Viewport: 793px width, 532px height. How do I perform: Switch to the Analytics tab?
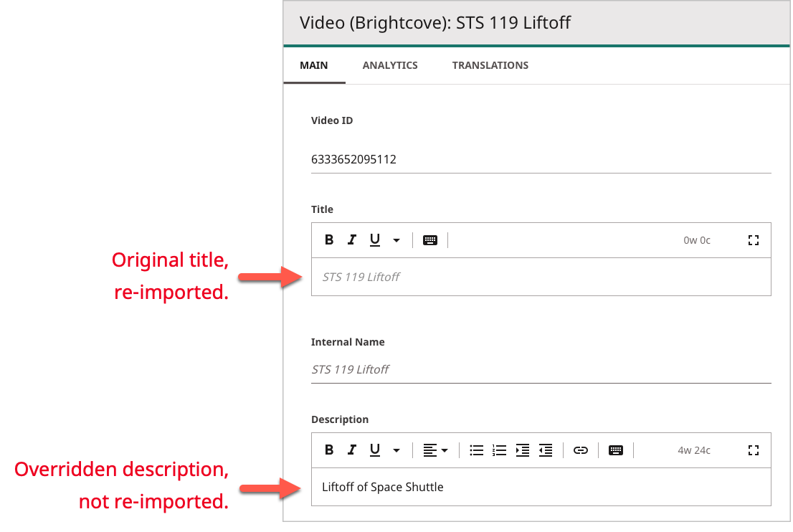point(390,65)
